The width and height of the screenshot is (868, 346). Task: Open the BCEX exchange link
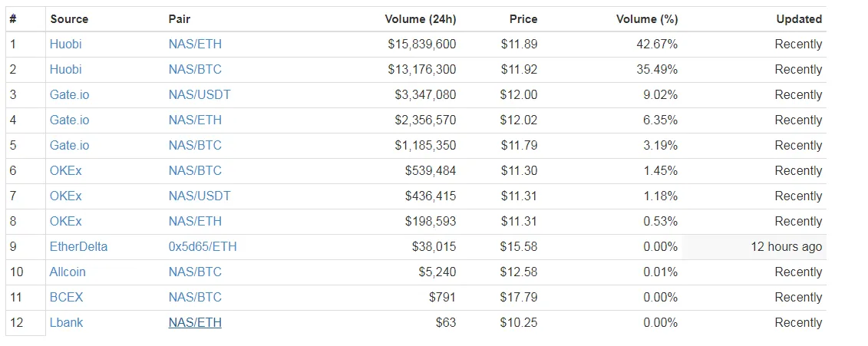coord(67,297)
